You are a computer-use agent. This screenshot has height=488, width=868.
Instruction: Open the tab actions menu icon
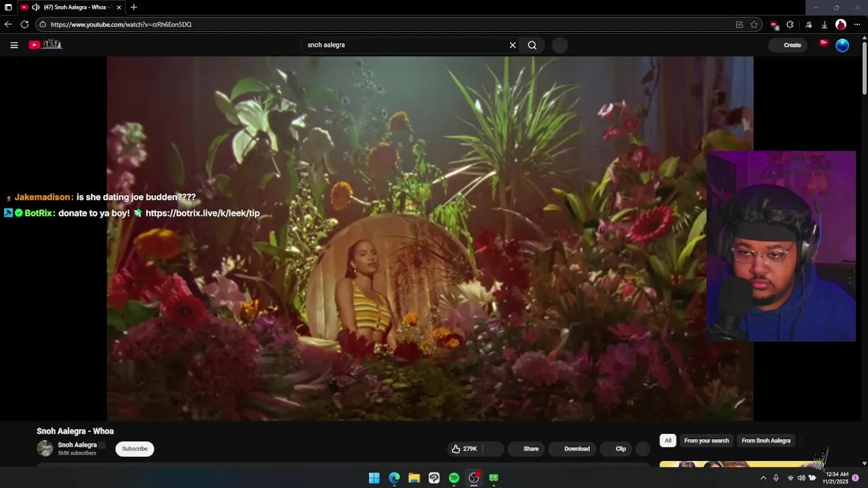coord(8,7)
